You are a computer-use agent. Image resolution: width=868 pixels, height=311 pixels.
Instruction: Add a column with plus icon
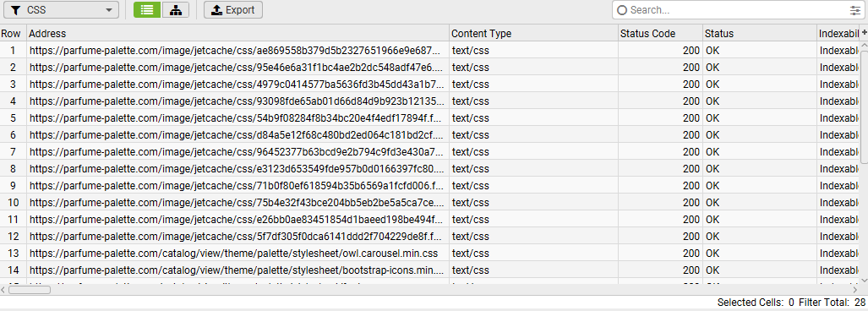864,33
